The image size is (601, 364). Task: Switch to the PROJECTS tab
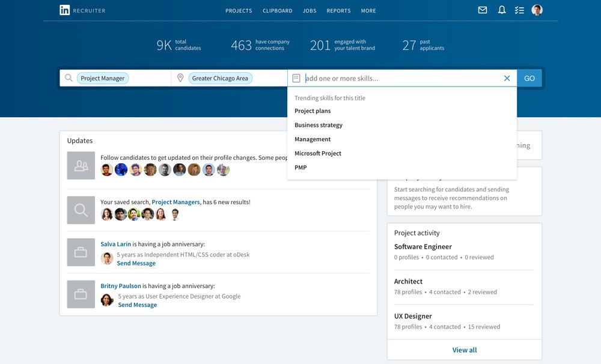click(x=239, y=10)
